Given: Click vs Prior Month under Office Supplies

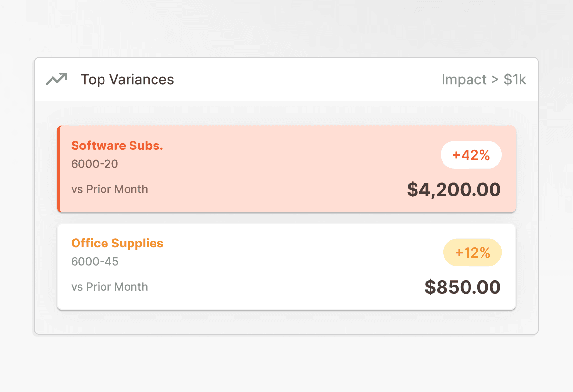Looking at the screenshot, I should coord(109,287).
